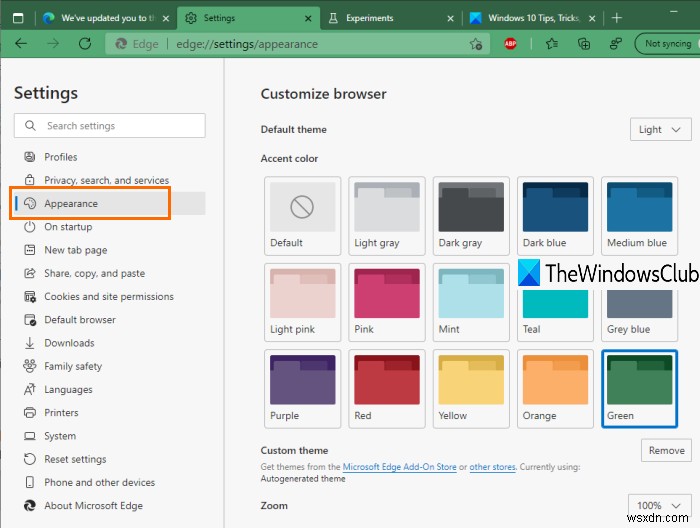
Task: Close the Settings tab
Action: click(308, 18)
